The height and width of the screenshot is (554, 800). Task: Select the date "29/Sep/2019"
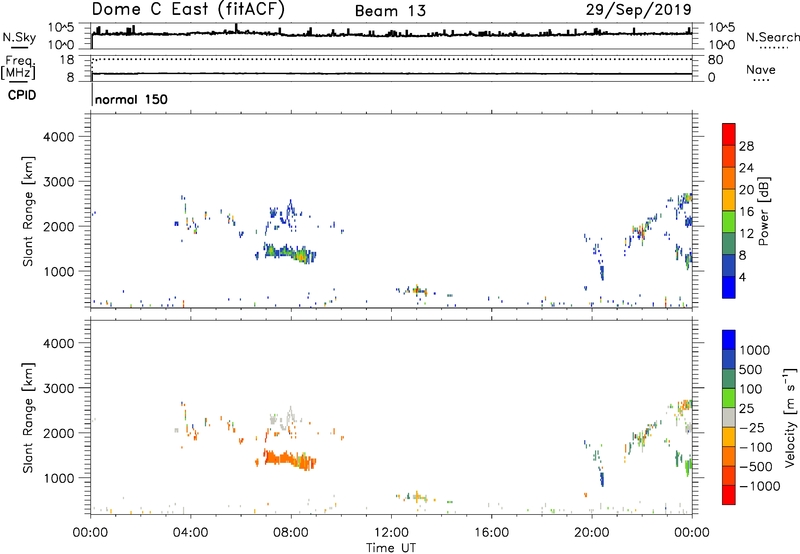[x=638, y=10]
